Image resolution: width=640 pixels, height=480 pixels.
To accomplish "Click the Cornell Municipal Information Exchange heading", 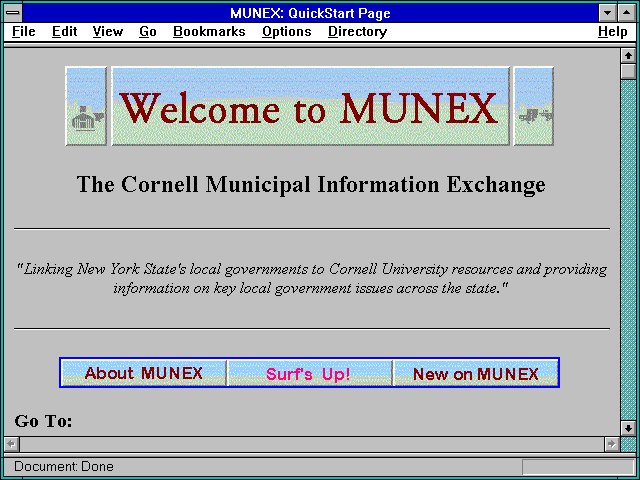I will 311,184.
